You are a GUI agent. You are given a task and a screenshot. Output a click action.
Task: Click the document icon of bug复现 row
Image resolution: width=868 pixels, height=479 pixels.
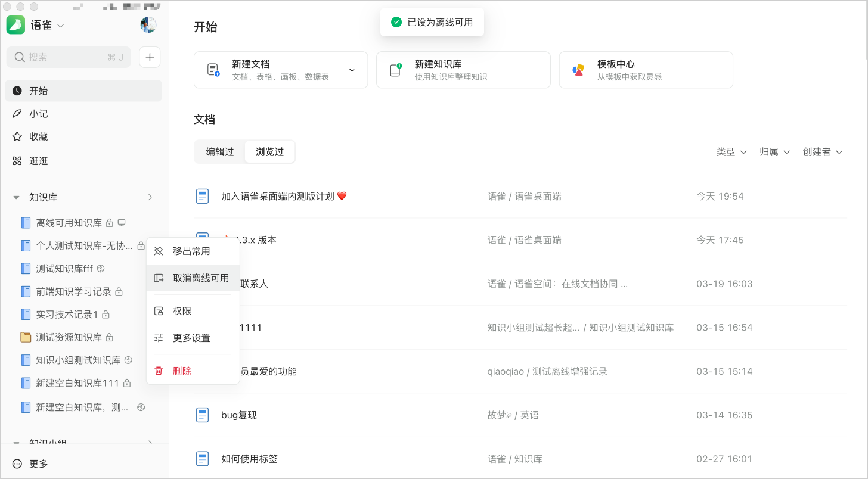click(203, 415)
